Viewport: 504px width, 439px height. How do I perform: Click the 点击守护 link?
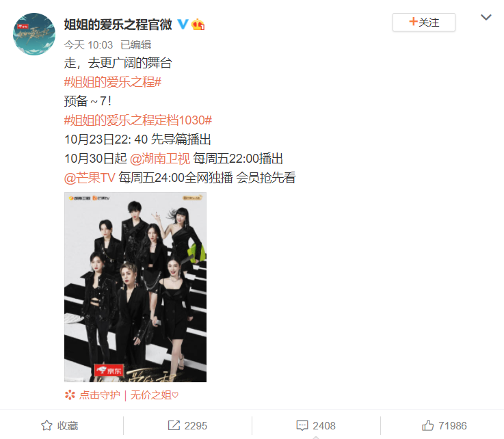tap(100, 395)
